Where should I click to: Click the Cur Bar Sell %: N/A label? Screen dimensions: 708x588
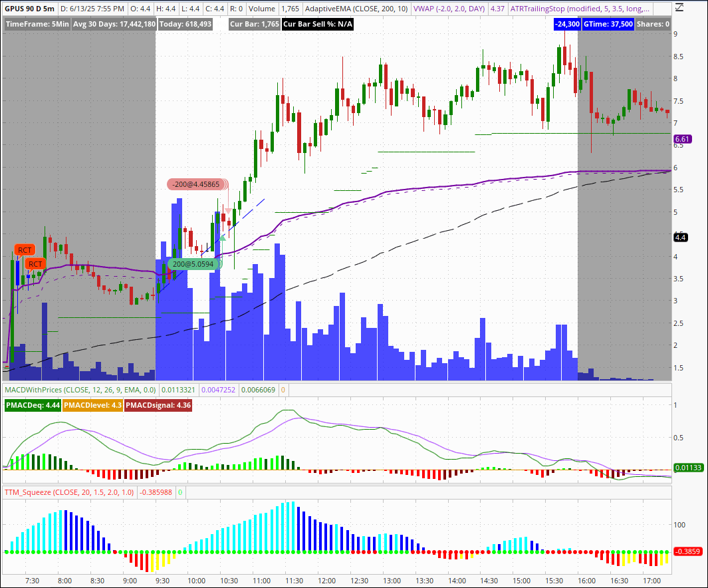(318, 24)
